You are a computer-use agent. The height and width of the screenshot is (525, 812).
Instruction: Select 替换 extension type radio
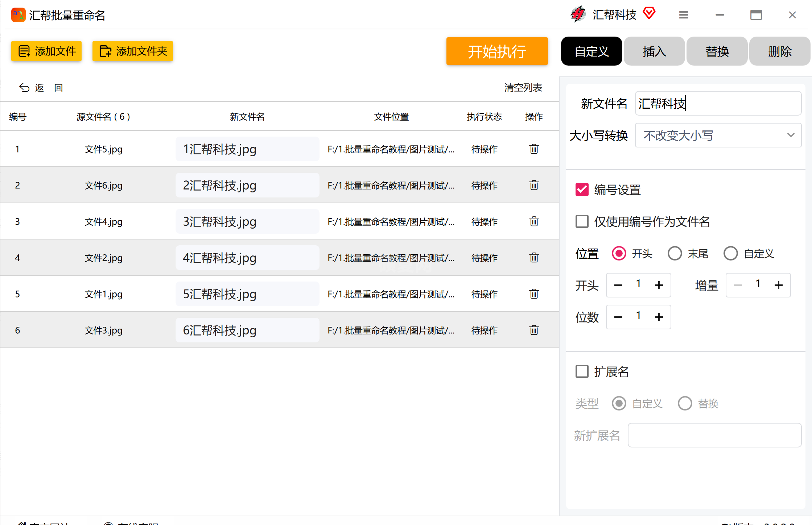click(x=685, y=403)
